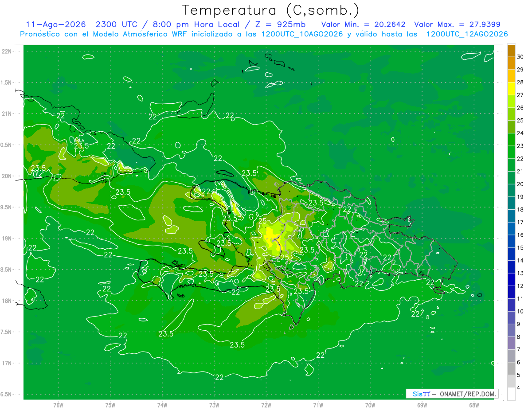Click the '69W' longitude axis label
Screen dimensions: 532x411
pos(422,405)
